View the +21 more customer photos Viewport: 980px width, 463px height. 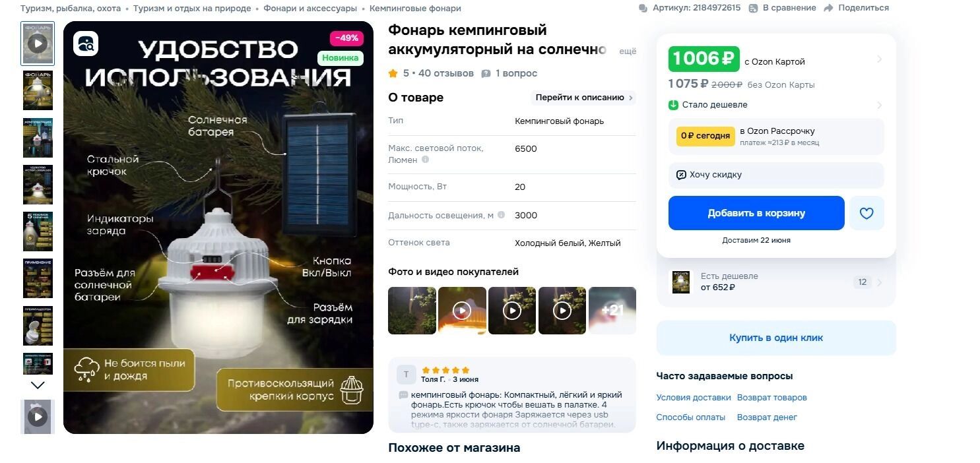tap(612, 311)
